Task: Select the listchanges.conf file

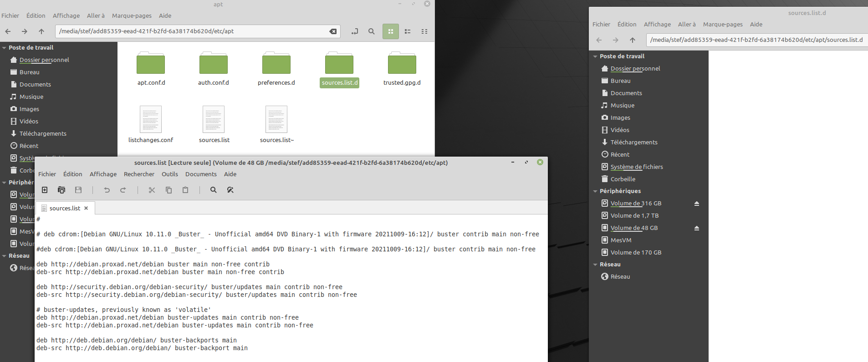Action: 151,124
